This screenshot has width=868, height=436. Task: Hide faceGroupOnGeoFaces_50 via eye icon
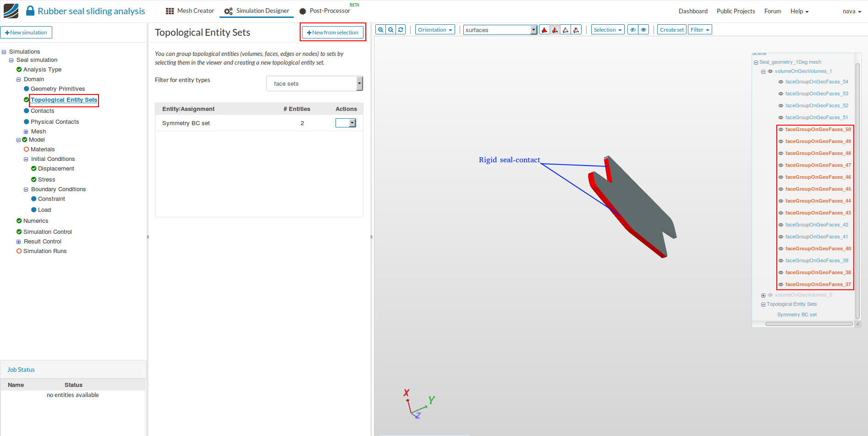tap(781, 130)
